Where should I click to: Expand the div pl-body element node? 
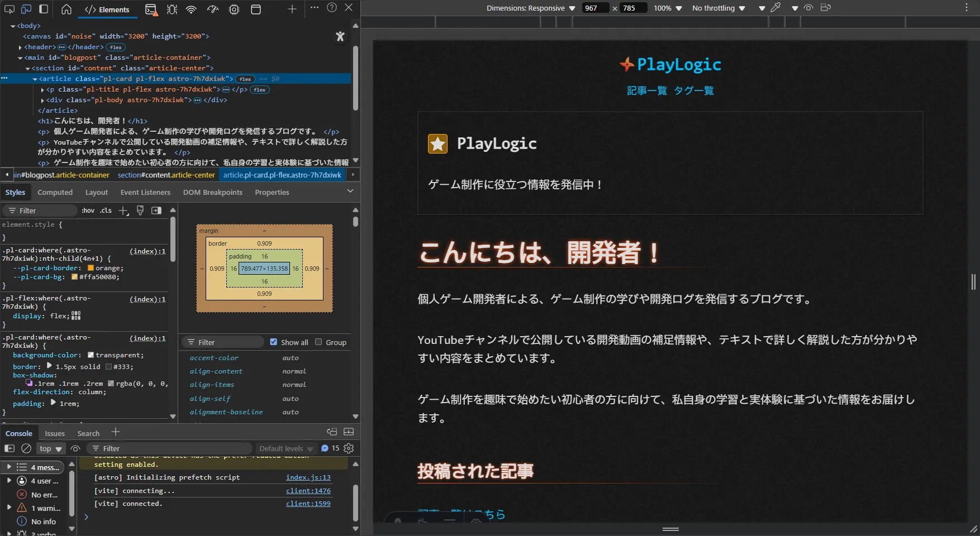[x=42, y=100]
